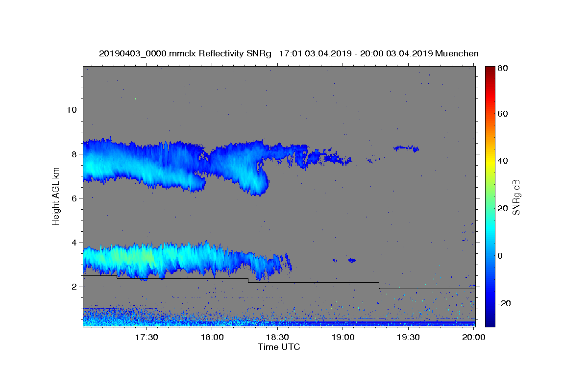Click the colorbar value 60
The height and width of the screenshot is (392, 588).
point(503,114)
